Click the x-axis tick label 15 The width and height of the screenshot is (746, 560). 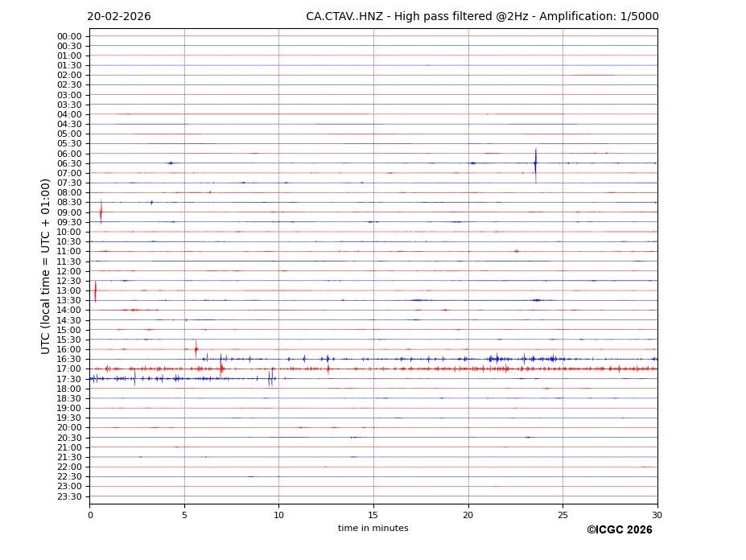coord(373,515)
